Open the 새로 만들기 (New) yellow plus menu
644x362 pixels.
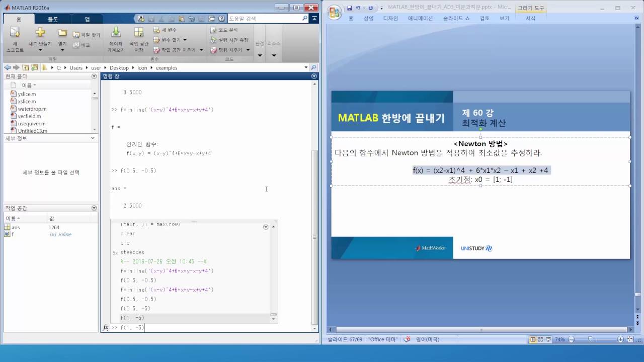pyautogui.click(x=40, y=40)
